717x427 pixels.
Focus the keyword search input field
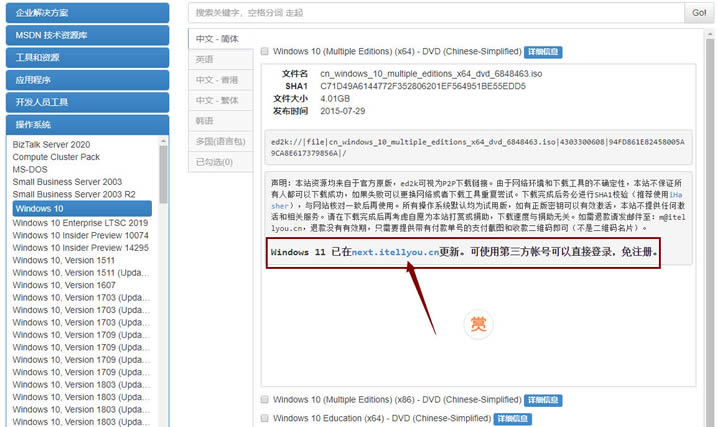[436, 13]
